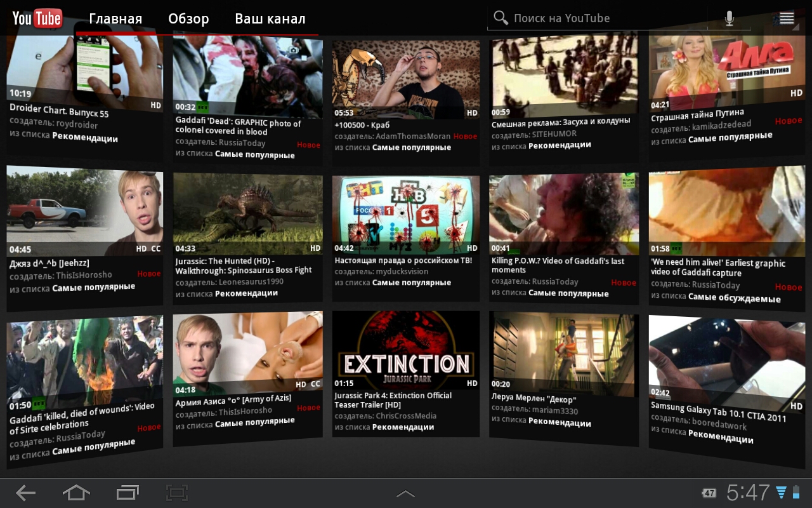Image resolution: width=812 pixels, height=508 pixels.
Task: Tap the 04:21 duration label
Action: (660, 105)
